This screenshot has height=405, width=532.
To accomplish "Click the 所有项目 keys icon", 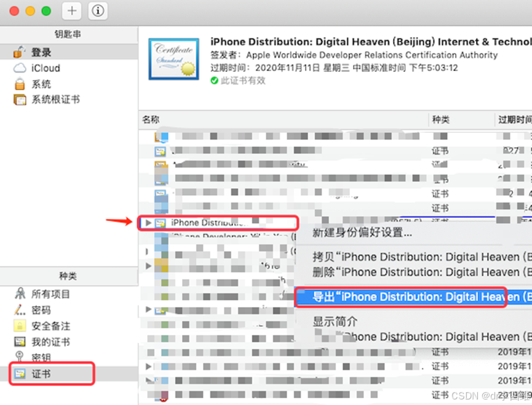I will coord(20,294).
